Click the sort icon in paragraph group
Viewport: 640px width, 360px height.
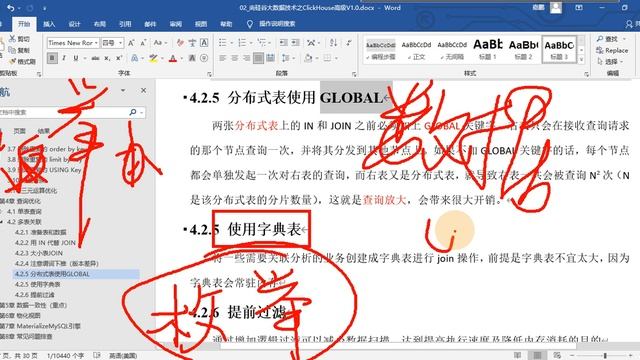click(333, 43)
